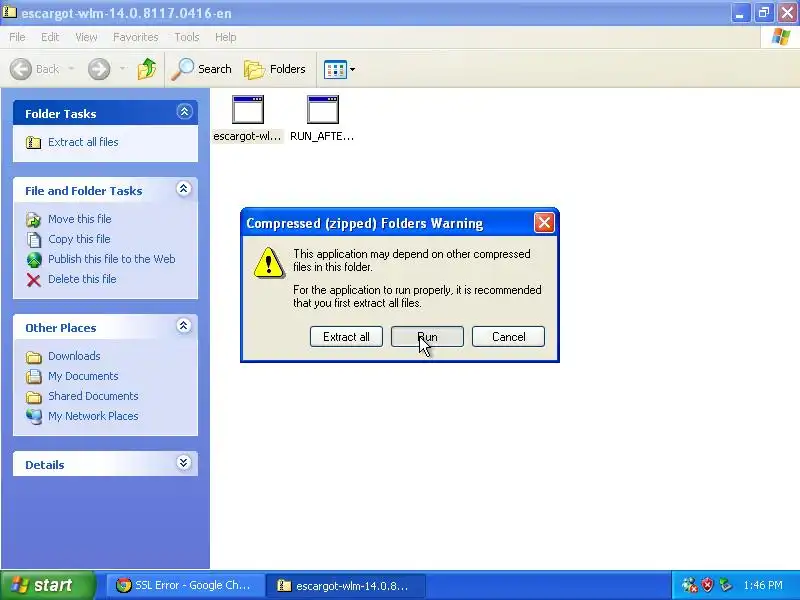Open the Edit menu

pos(50,37)
